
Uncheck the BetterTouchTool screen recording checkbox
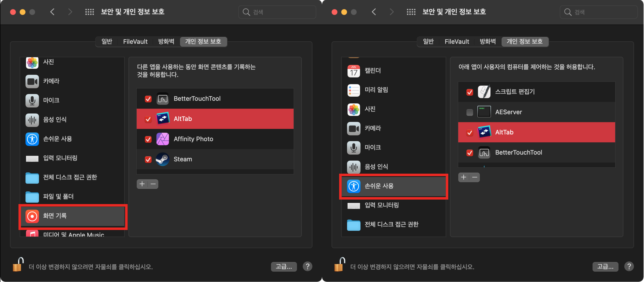click(x=148, y=99)
